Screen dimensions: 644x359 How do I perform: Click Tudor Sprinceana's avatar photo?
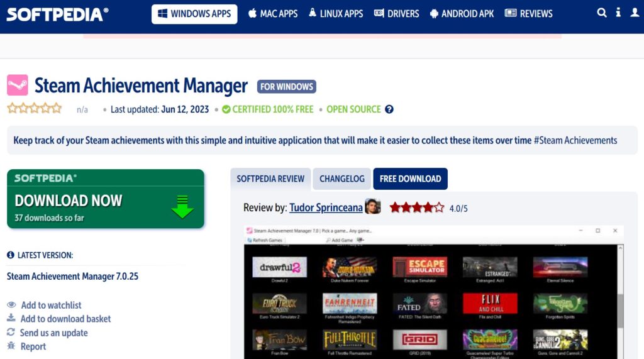coord(372,207)
